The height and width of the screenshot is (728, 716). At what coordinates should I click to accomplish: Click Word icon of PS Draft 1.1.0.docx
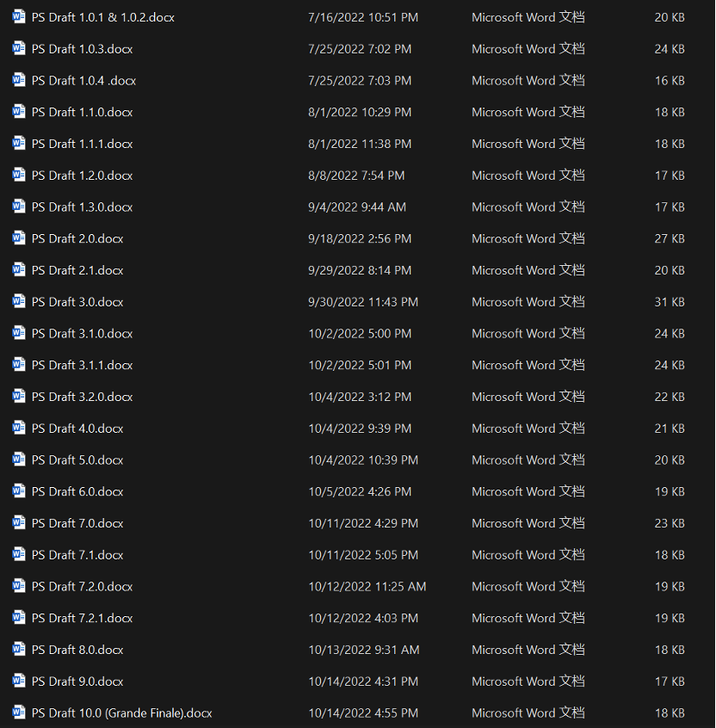point(19,111)
